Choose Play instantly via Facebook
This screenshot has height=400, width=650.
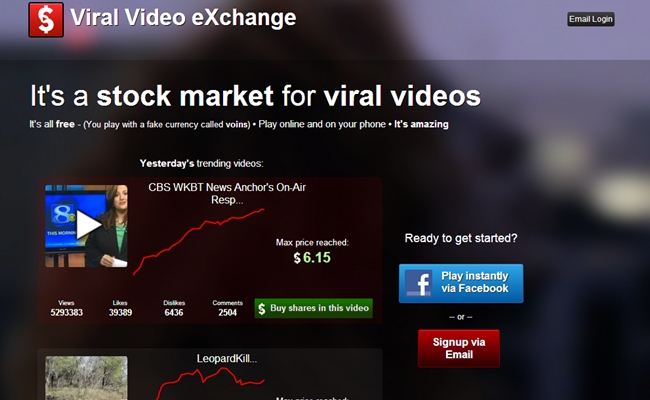click(461, 283)
